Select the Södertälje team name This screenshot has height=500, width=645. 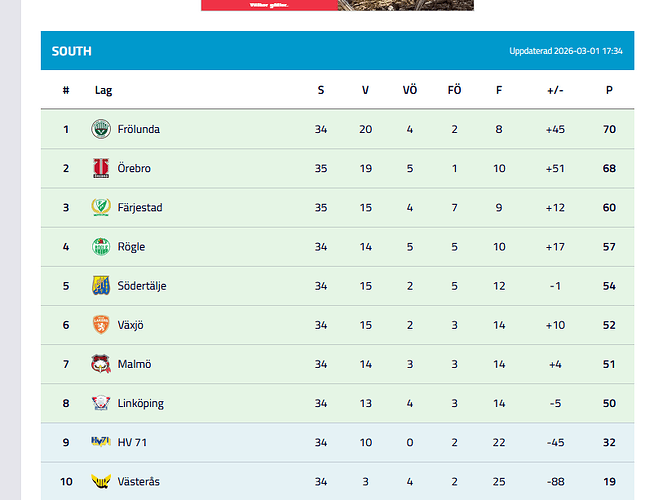[x=142, y=286]
